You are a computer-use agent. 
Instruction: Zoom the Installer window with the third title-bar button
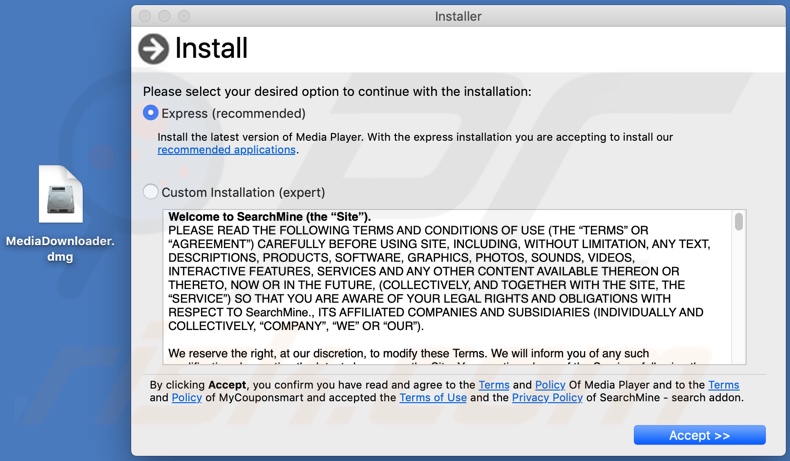coord(185,16)
